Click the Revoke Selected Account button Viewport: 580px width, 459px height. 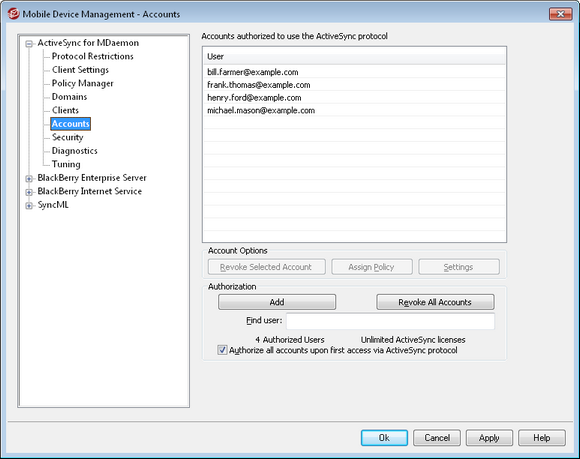(267, 267)
